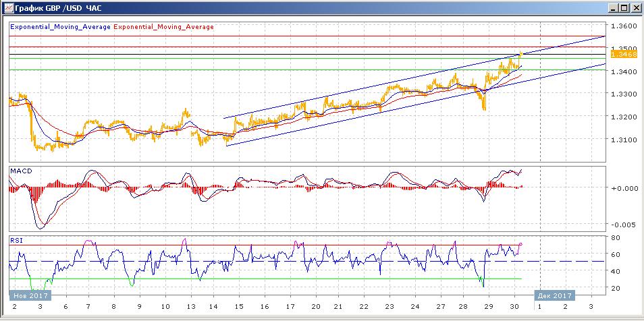Click date label 8 on time axis

click(113, 307)
